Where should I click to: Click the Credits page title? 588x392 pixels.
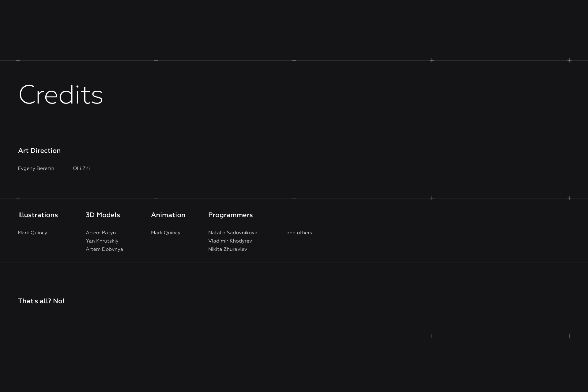point(61,95)
